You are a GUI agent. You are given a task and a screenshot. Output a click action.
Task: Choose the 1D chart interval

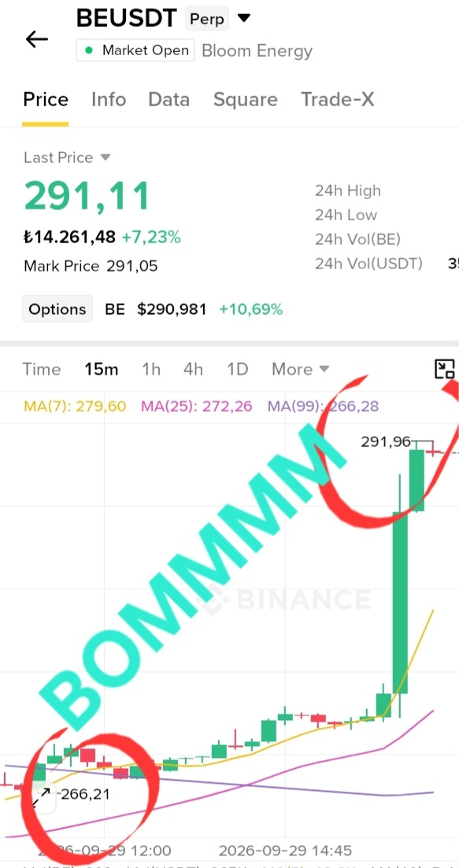238,369
